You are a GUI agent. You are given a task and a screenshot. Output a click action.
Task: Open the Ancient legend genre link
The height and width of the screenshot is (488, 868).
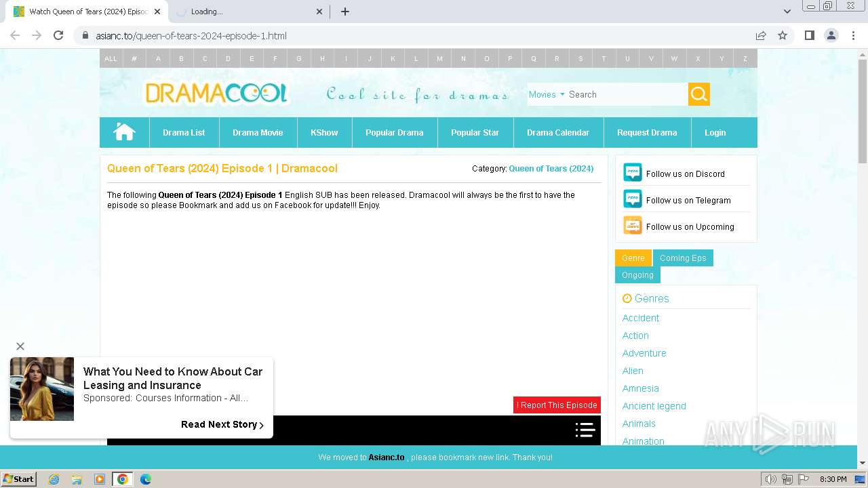coord(654,406)
